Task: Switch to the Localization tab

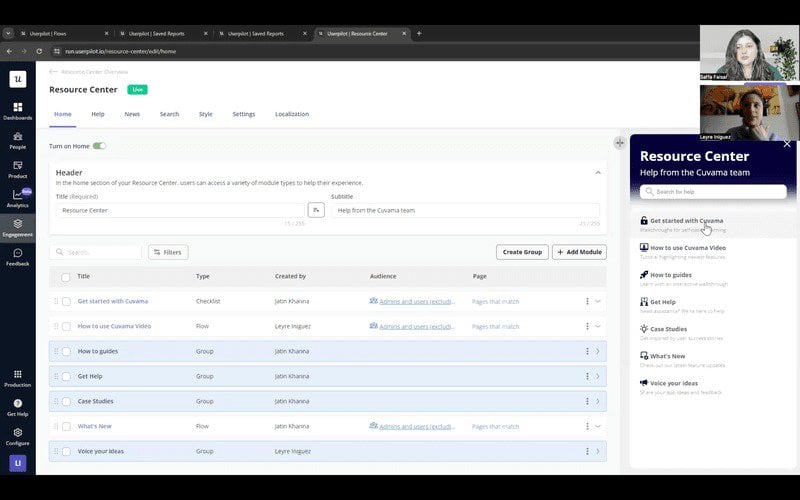Action: 292,114
